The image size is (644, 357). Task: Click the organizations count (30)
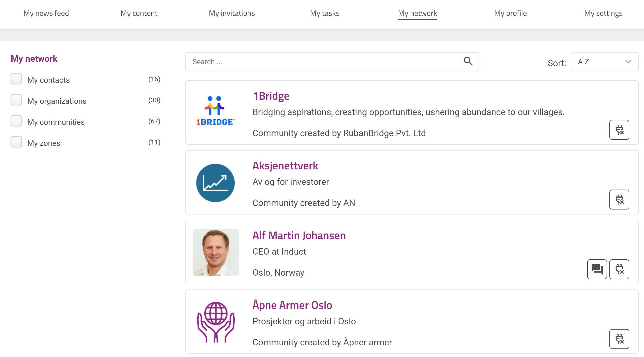point(154,100)
